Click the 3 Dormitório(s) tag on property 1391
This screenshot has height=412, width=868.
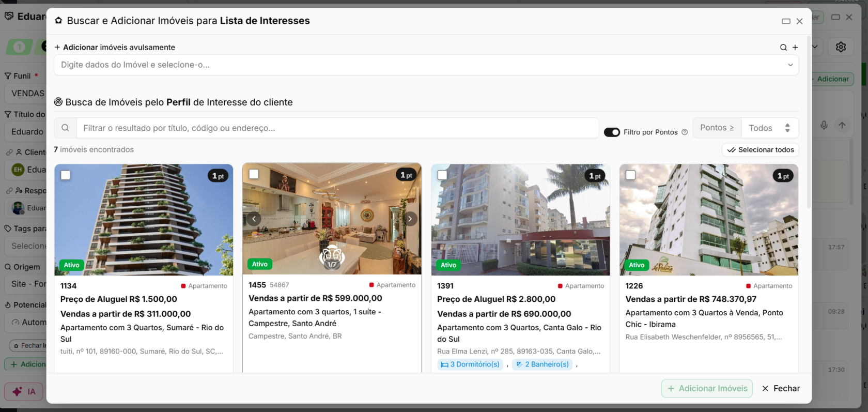click(470, 364)
